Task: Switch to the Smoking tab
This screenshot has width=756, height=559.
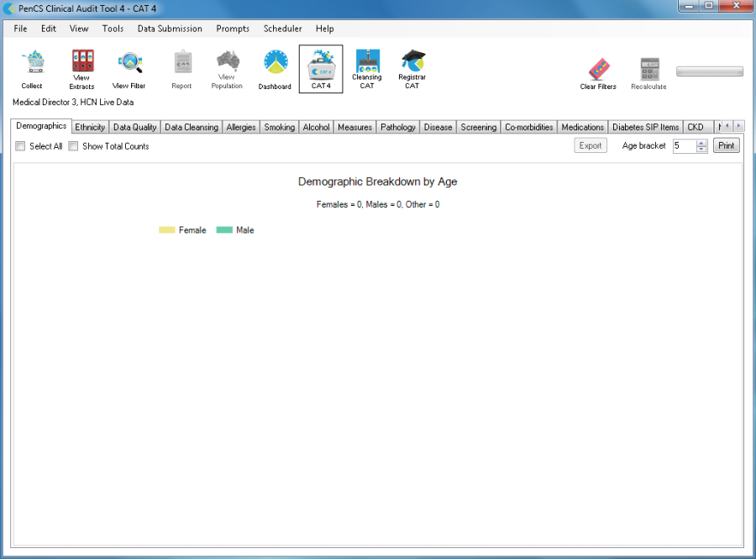Action: coord(280,127)
